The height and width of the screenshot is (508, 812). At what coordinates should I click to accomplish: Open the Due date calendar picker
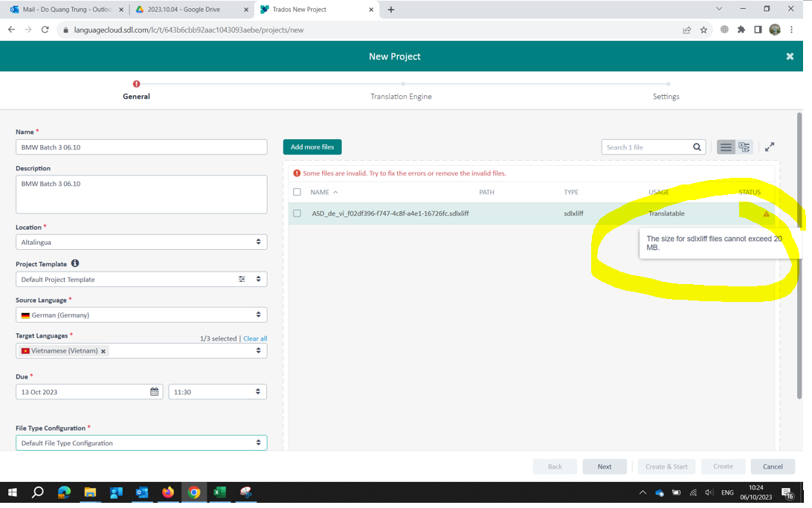pyautogui.click(x=155, y=392)
